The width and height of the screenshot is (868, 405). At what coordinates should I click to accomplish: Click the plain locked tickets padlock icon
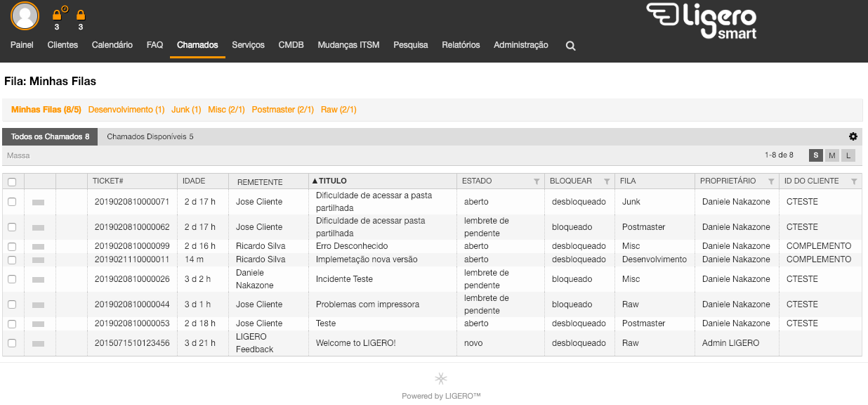click(81, 14)
